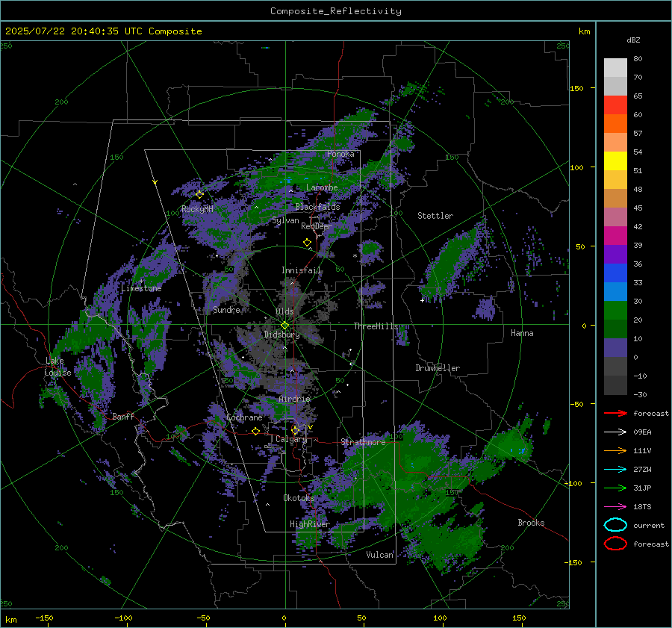Click the Ponoka city label

340,154
